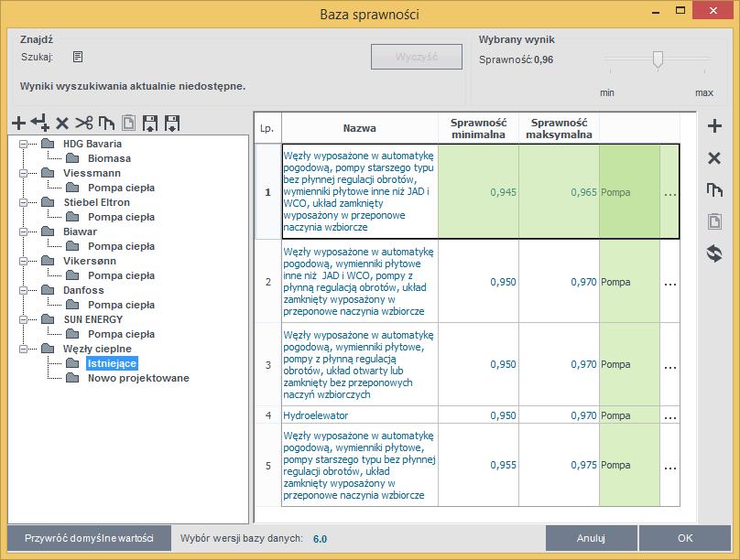Select the Biomasa folder in the tree
Viewport: 740px width, 560px height.
coord(109,158)
